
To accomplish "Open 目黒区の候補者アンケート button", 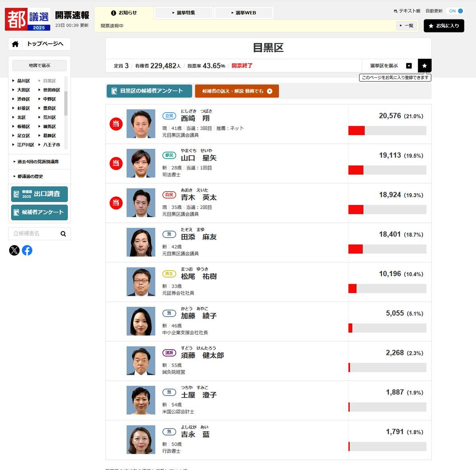I will (149, 91).
